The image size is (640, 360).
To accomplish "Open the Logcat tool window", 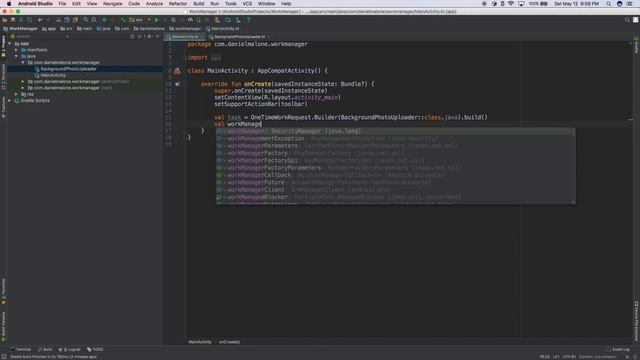I will (x=70, y=349).
